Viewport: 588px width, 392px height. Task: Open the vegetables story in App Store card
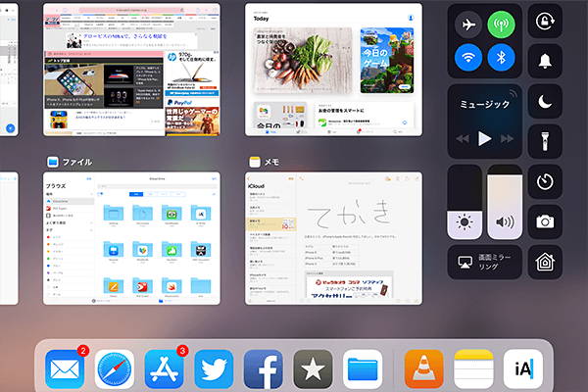[303, 61]
